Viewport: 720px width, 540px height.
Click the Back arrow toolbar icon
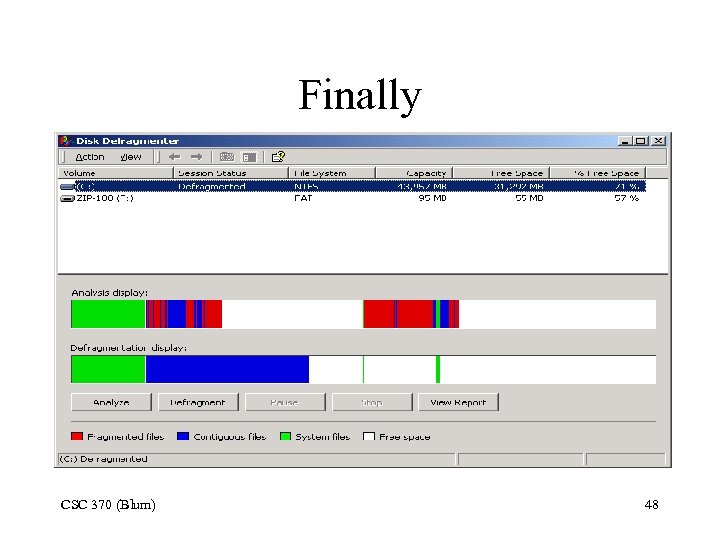pyautogui.click(x=174, y=157)
